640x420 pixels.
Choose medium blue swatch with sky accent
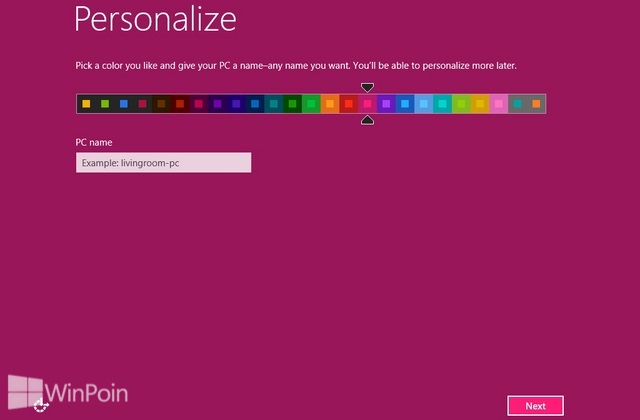click(405, 104)
